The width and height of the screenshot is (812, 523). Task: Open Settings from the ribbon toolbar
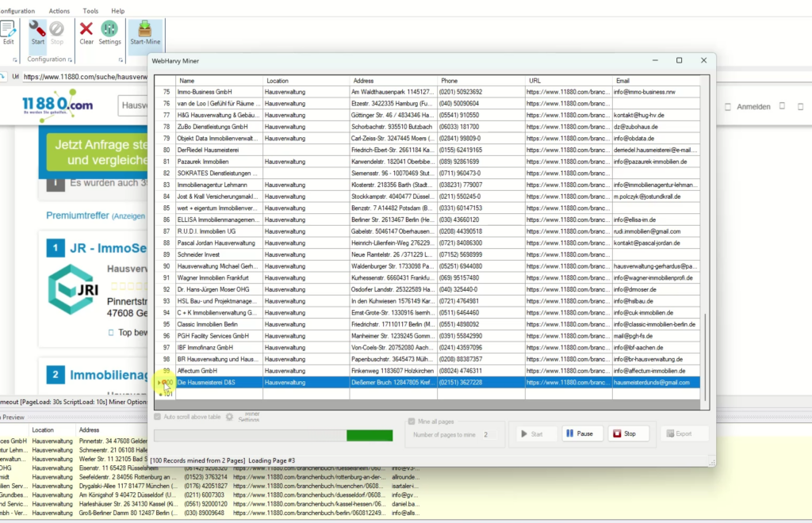click(x=109, y=33)
